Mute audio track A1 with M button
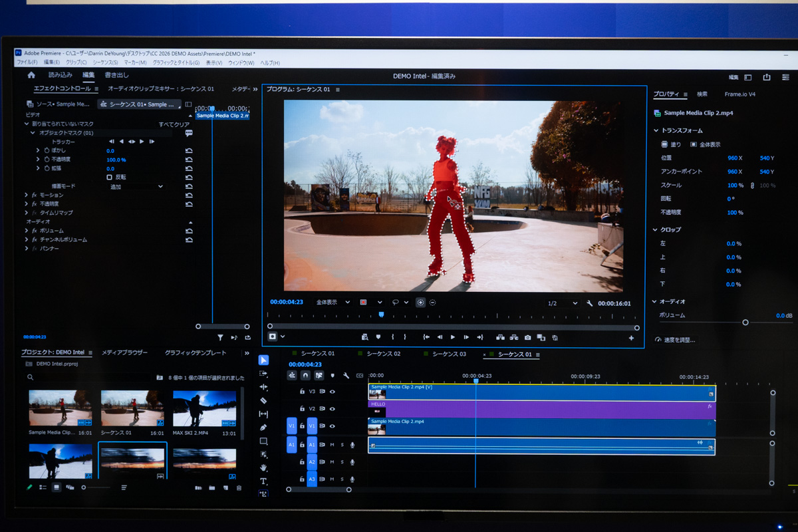Image resolution: width=798 pixels, height=532 pixels. (x=332, y=445)
